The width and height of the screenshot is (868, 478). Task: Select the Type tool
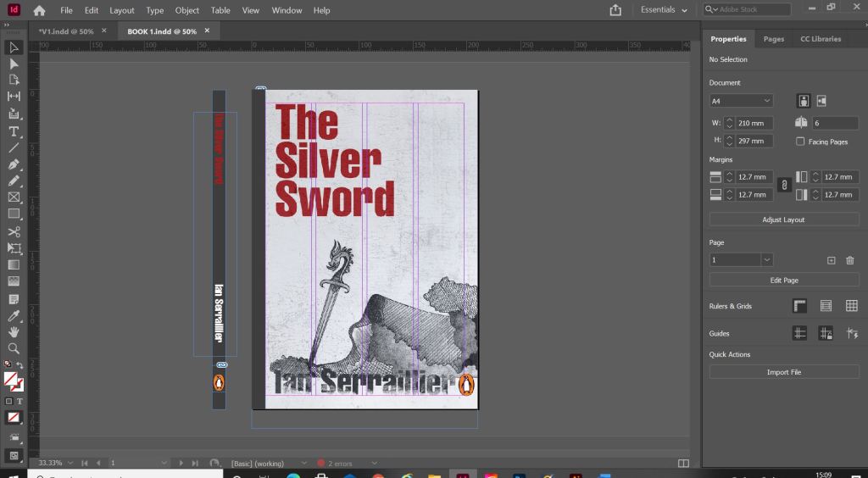point(14,131)
